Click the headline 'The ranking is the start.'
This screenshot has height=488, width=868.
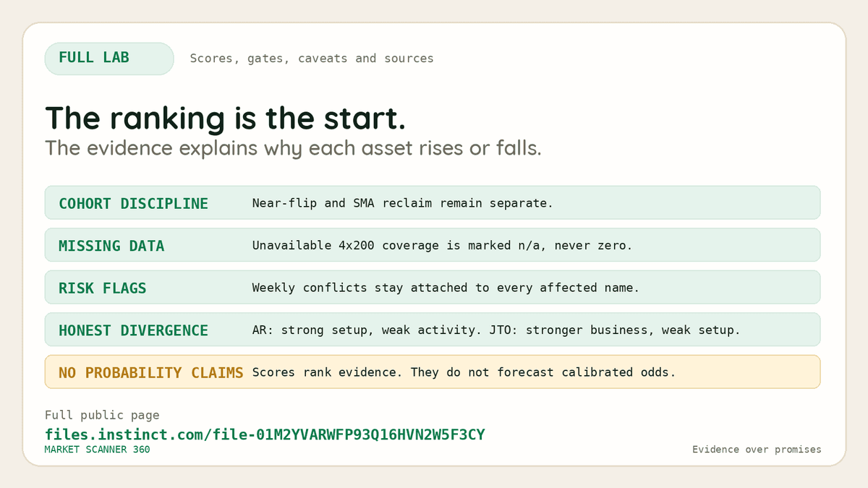(x=225, y=119)
